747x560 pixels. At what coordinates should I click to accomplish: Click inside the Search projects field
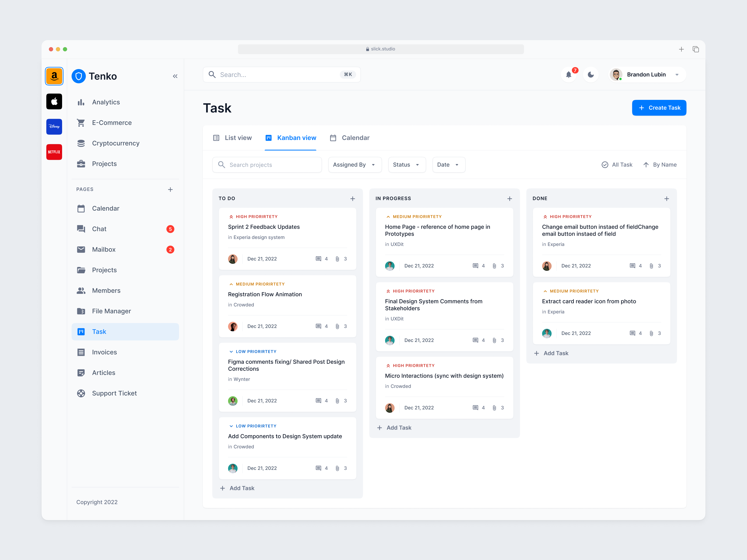point(267,165)
